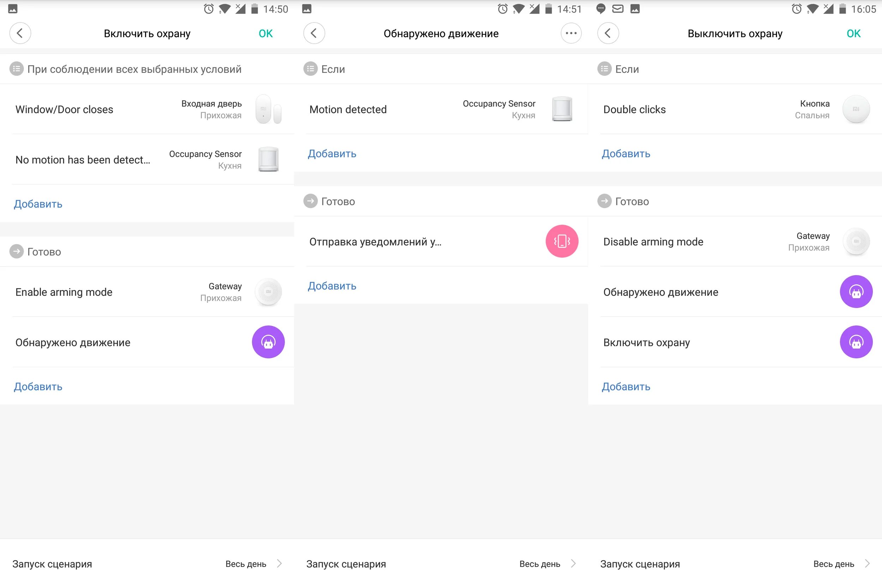Expand Весь день chevron on Обнаружено движение screen
The image size is (882, 588).
point(573,564)
